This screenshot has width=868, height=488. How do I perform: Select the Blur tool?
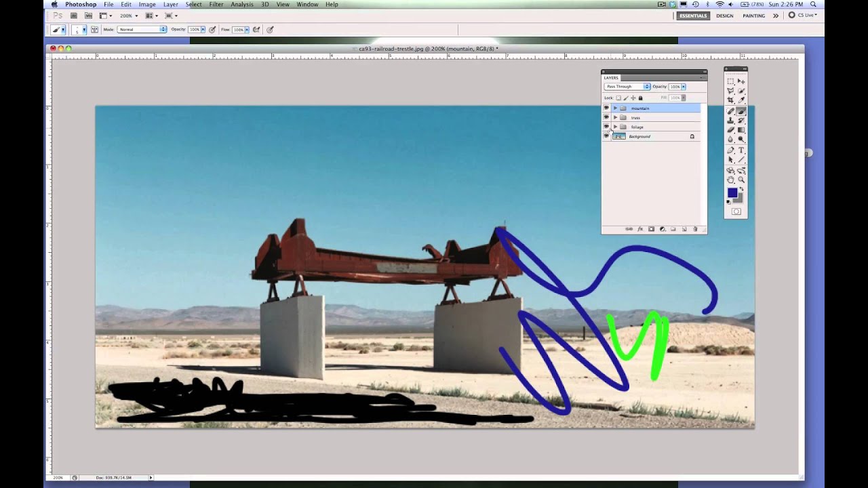point(730,138)
